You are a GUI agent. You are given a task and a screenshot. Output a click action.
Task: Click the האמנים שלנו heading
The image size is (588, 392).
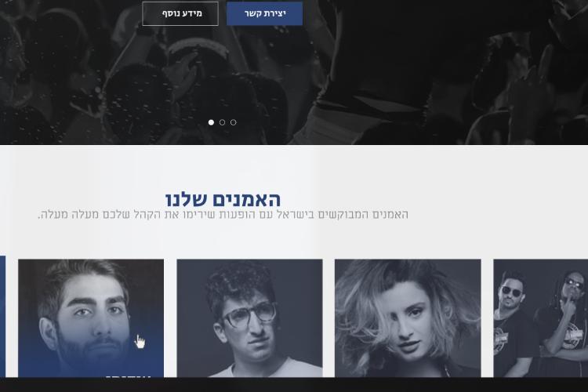(x=223, y=200)
